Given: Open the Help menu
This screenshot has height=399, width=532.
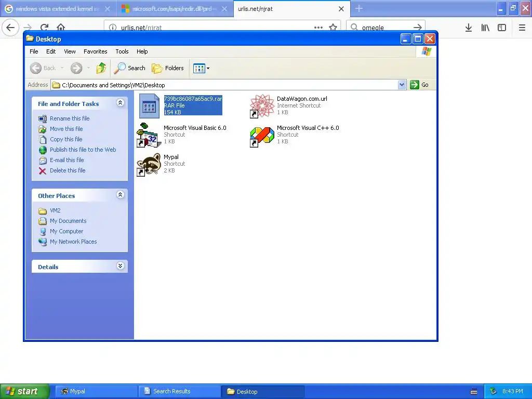Looking at the screenshot, I should click(x=142, y=51).
